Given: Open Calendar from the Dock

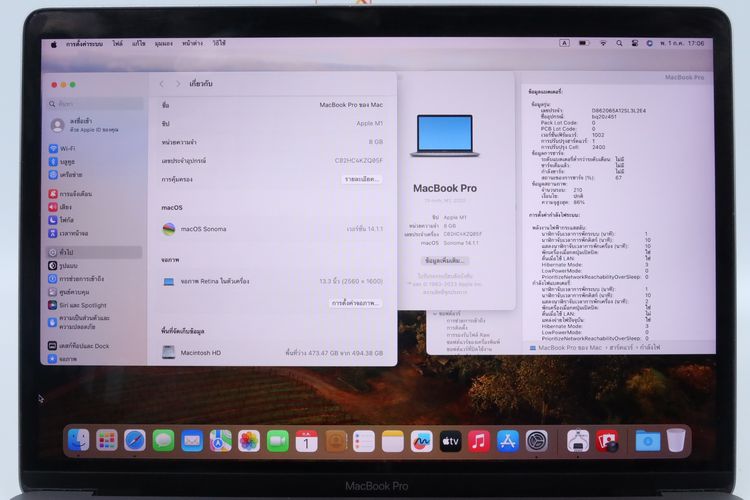Looking at the screenshot, I should point(306,441).
